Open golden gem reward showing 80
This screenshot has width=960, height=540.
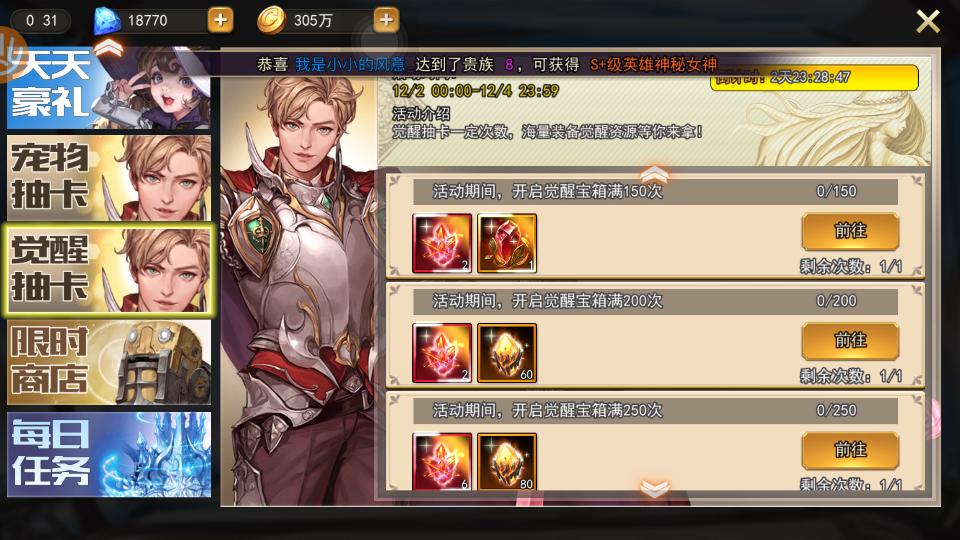pos(507,462)
